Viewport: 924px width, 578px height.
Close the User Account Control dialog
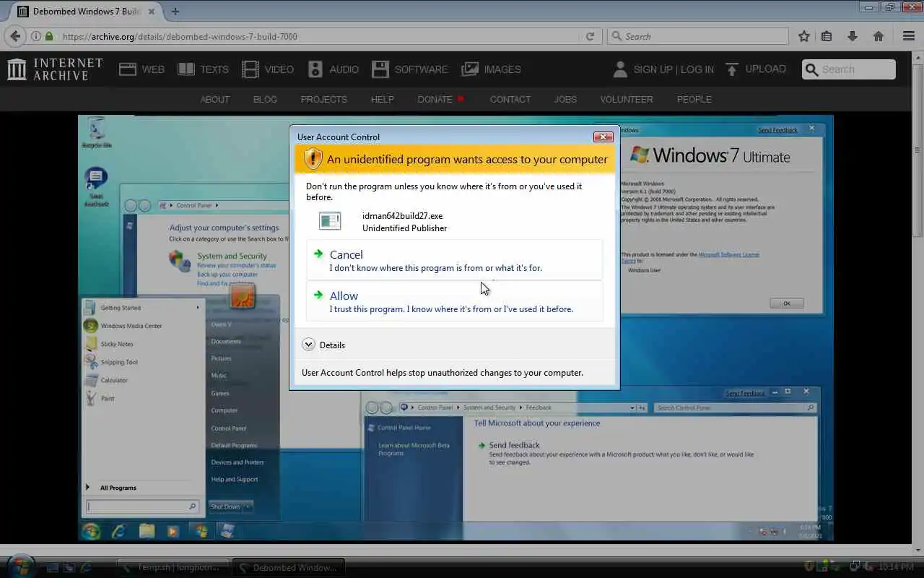coord(603,137)
